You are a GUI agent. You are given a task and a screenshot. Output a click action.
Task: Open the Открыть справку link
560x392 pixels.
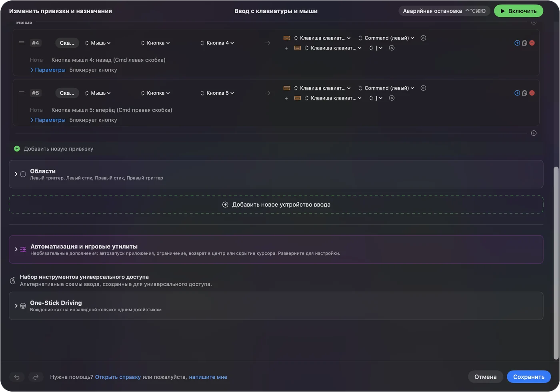tap(118, 377)
